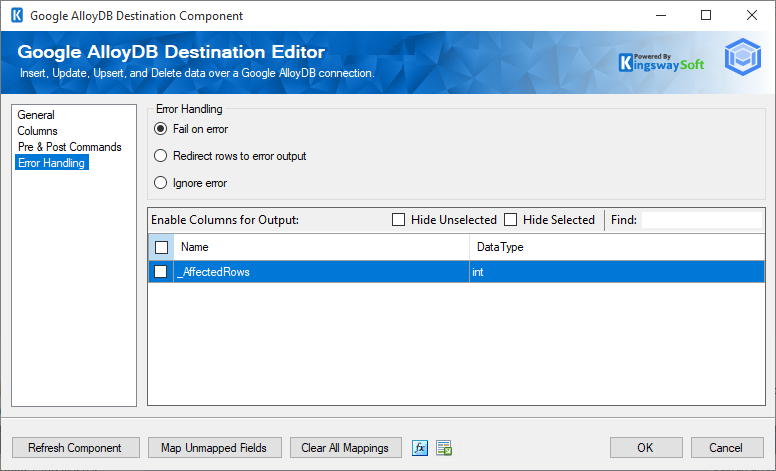Toggle Hide Unselected checkbox

pos(398,220)
